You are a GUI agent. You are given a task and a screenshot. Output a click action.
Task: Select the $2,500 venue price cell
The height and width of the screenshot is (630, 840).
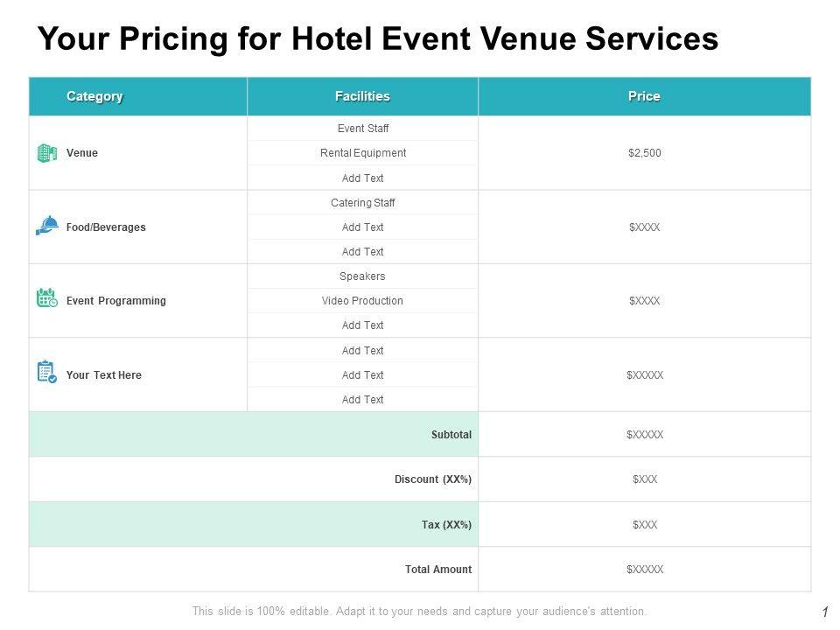click(x=645, y=153)
